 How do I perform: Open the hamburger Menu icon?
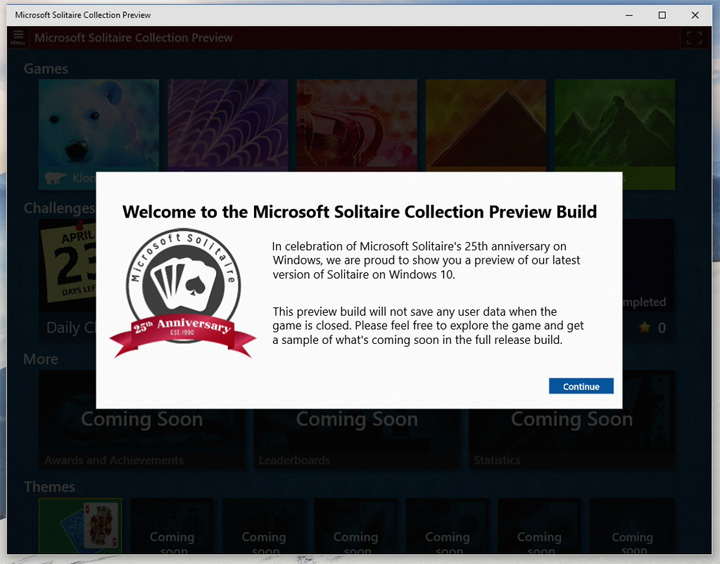click(17, 37)
